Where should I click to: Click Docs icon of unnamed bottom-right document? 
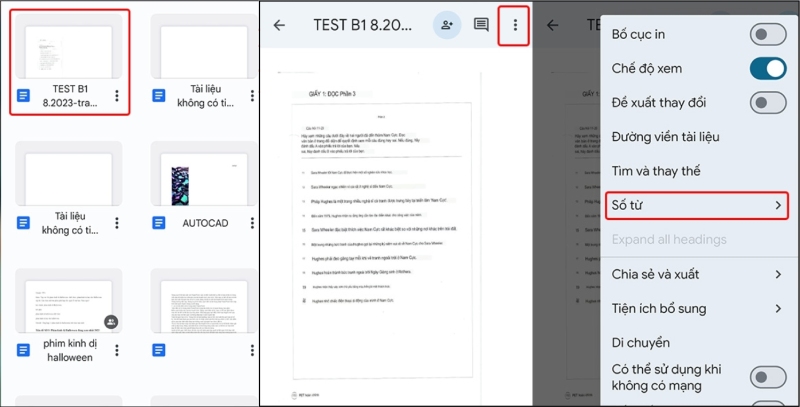(159, 350)
